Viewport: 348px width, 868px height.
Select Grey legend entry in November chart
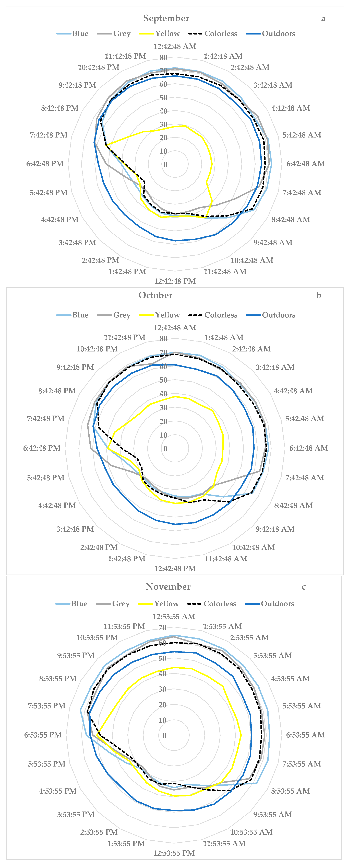tap(121, 604)
